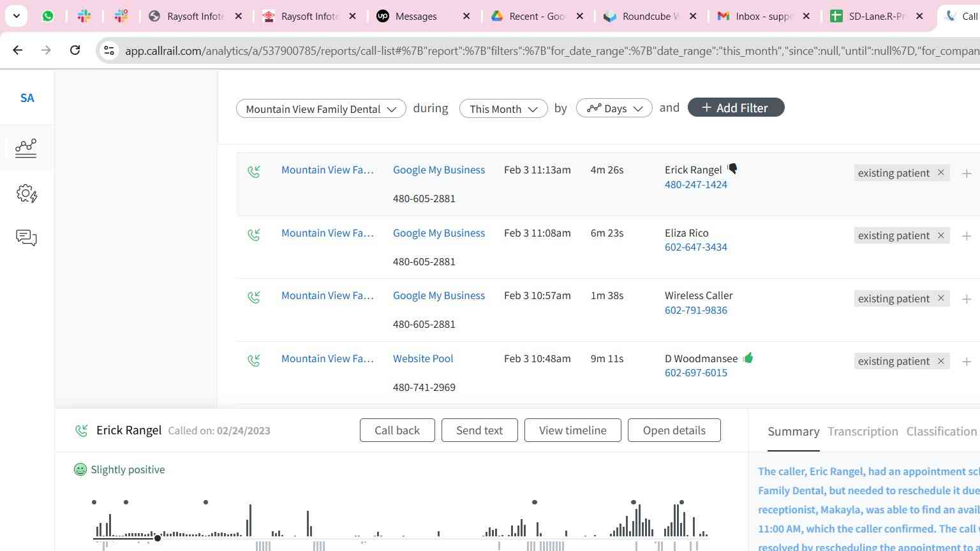Remove existing patient tag from D Woodmansee call
This screenshot has height=551, width=980.
[940, 361]
